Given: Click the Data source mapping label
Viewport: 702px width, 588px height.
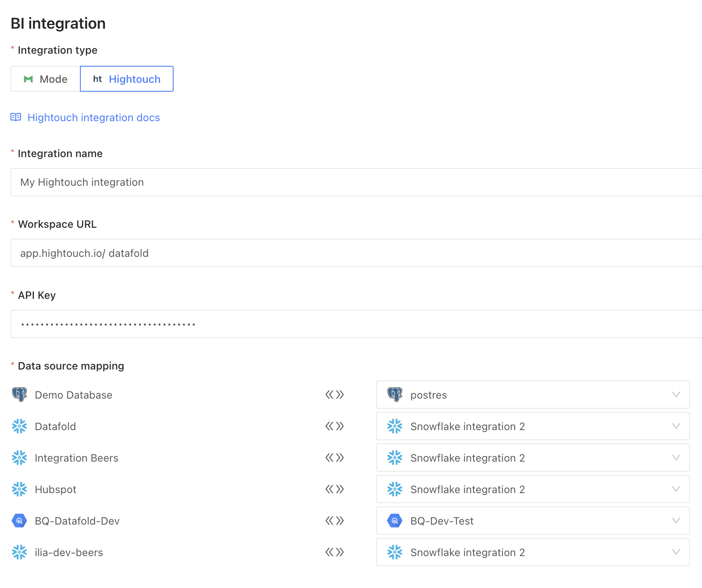Looking at the screenshot, I should click(71, 366).
